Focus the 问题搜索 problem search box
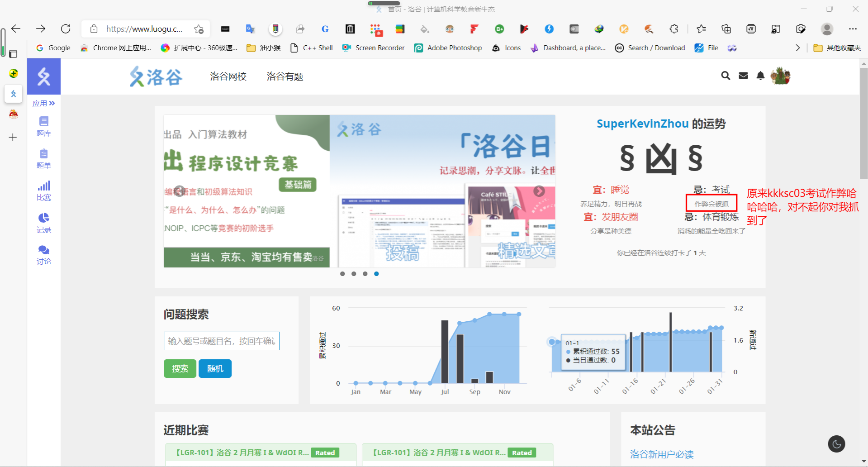This screenshot has width=868, height=467. 222,341
